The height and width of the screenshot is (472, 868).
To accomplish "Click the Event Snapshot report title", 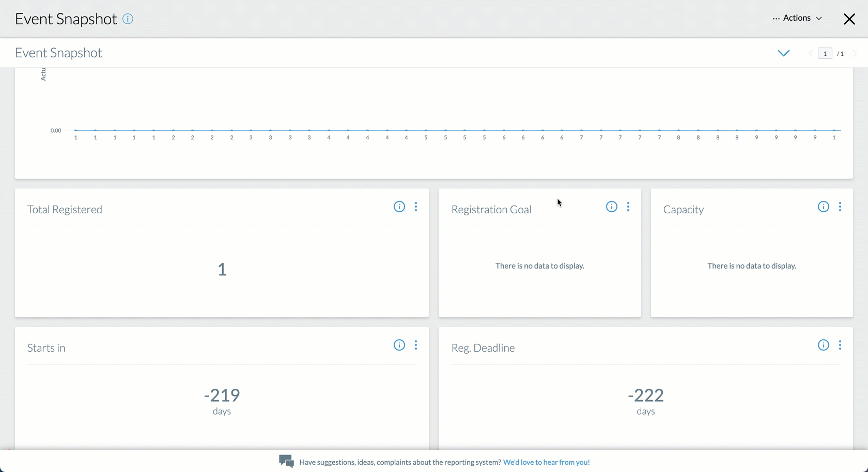I will click(x=58, y=52).
